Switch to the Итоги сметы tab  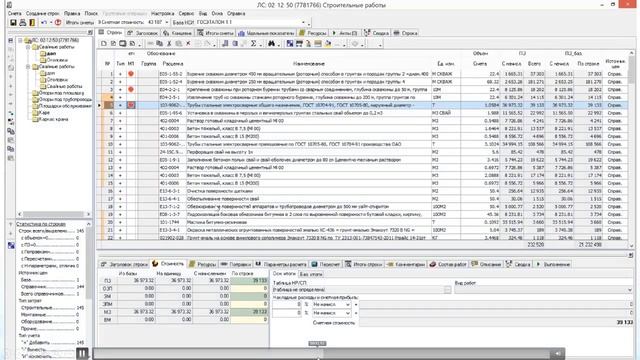pos(215,33)
